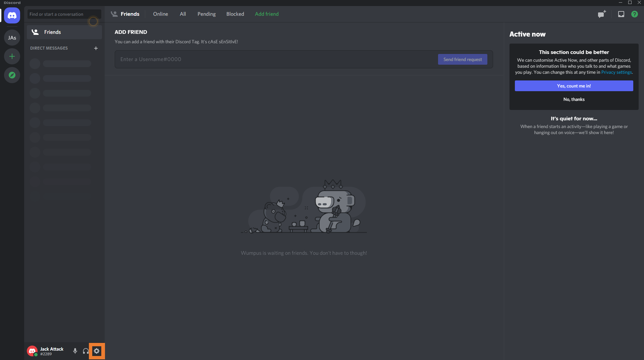Click the New Group DM icon

click(x=602, y=14)
